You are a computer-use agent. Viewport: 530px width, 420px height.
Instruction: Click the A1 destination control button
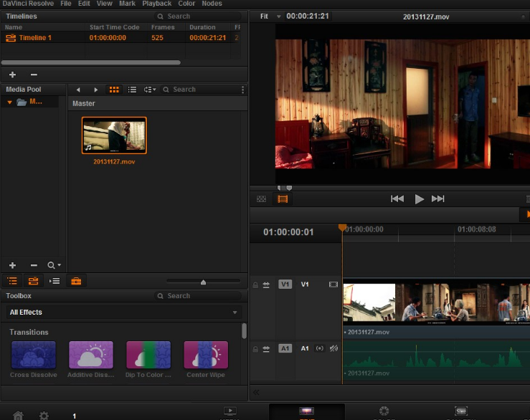coord(285,348)
